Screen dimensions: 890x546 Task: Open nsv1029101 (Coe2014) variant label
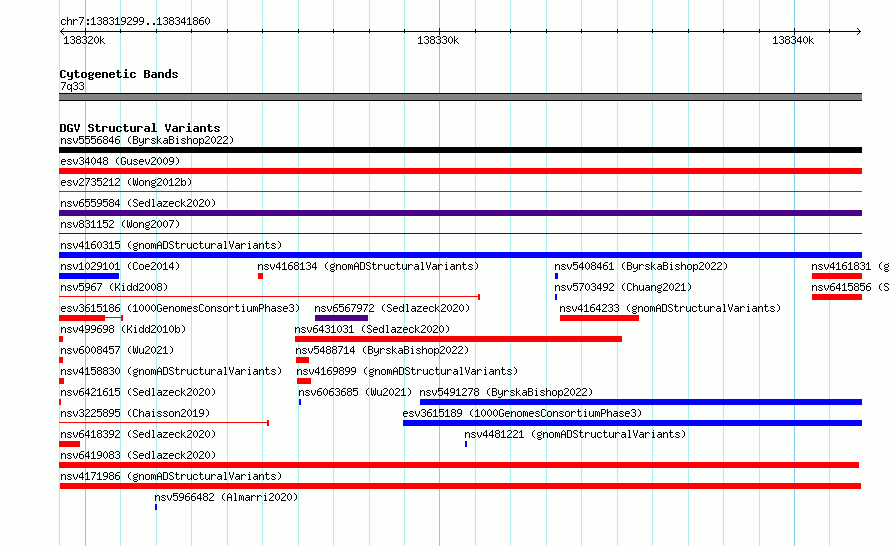[x=120, y=266]
